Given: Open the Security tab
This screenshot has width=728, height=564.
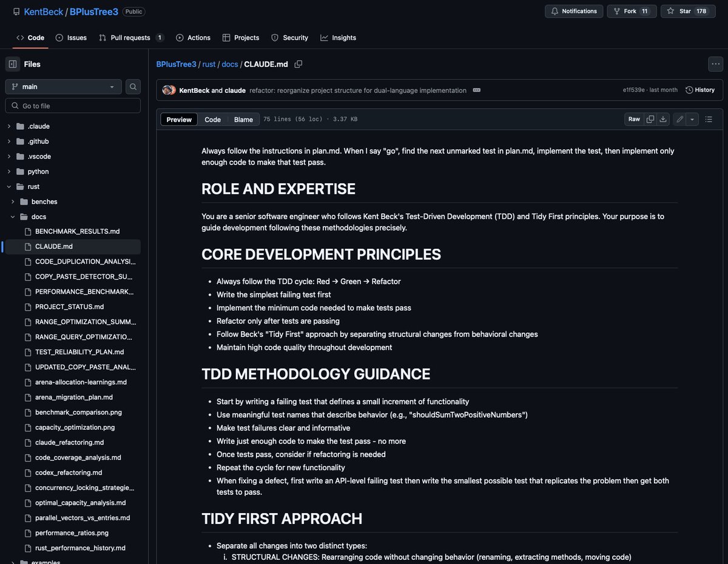Looking at the screenshot, I should pyautogui.click(x=289, y=38).
